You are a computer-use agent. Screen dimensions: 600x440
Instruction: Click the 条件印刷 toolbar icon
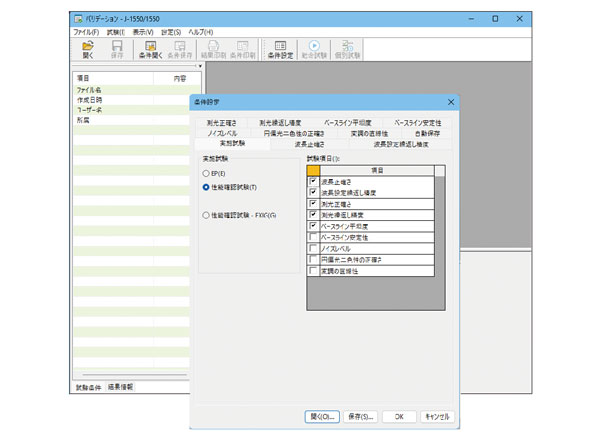[x=243, y=50]
